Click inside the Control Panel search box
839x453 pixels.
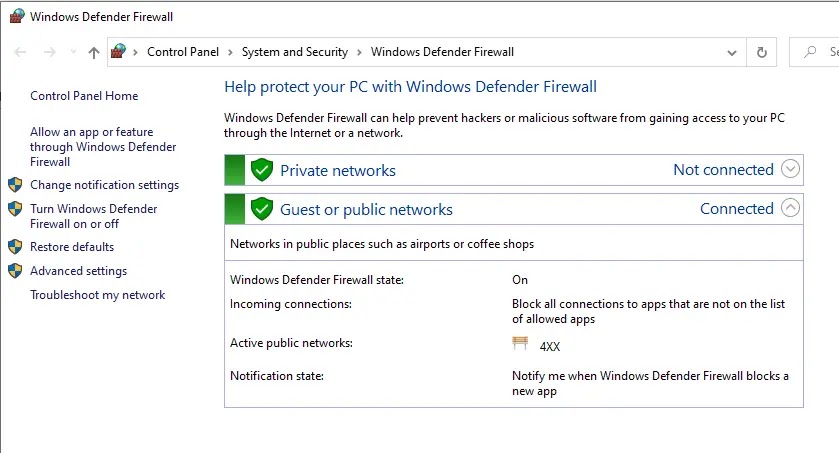point(814,52)
